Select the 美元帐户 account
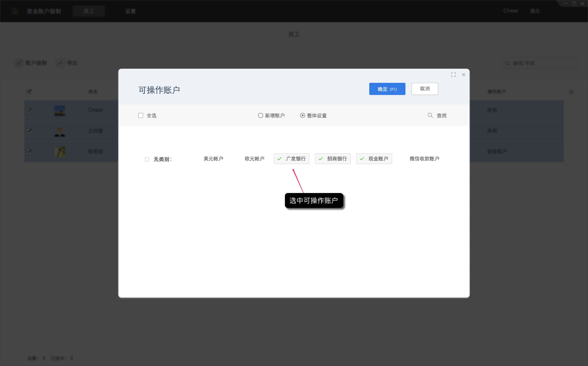This screenshot has width=588, height=366. click(214, 159)
